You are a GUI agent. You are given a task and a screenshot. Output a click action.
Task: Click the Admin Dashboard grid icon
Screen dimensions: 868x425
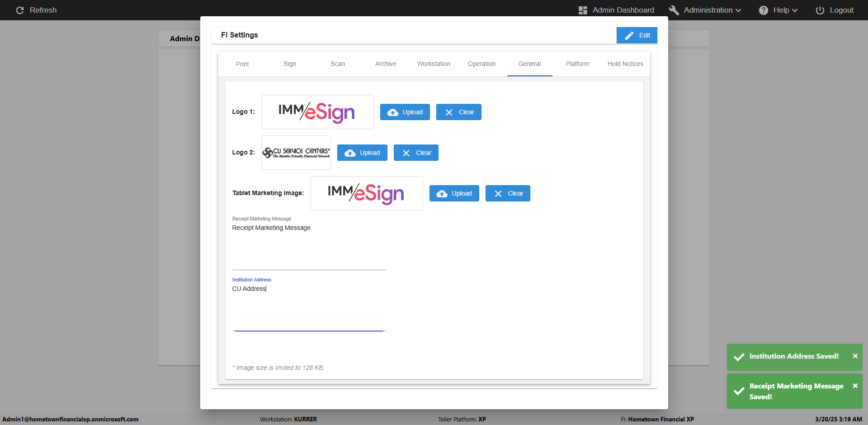click(583, 10)
